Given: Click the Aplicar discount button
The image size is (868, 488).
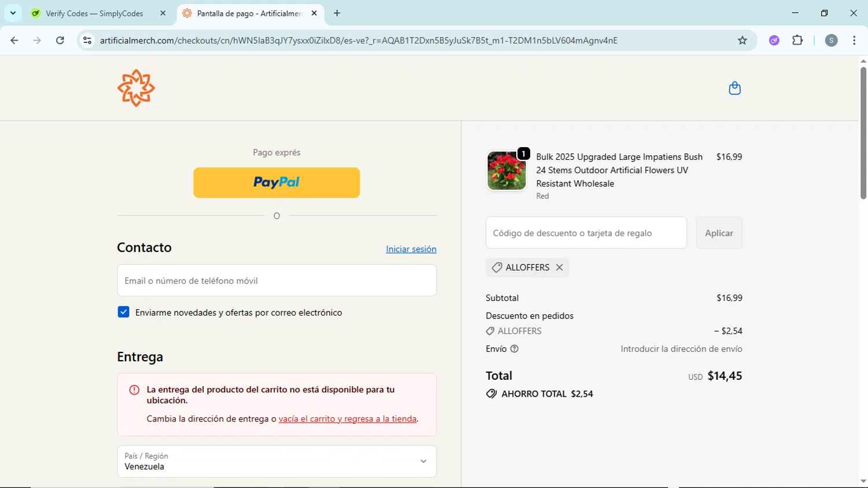Looking at the screenshot, I should [x=719, y=233].
